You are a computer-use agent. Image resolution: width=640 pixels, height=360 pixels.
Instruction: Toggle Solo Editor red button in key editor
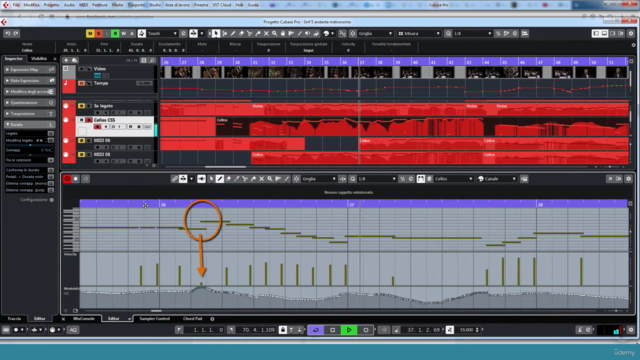tap(67, 179)
